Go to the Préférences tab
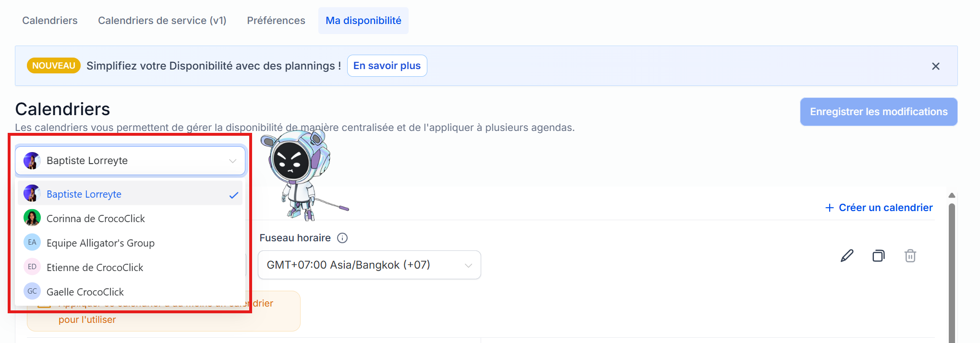Viewport: 980px width, 343px height. 276,21
